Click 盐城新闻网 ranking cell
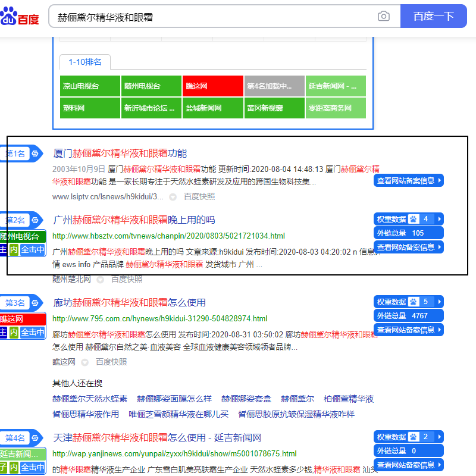This screenshot has height=476, width=476. click(x=213, y=108)
